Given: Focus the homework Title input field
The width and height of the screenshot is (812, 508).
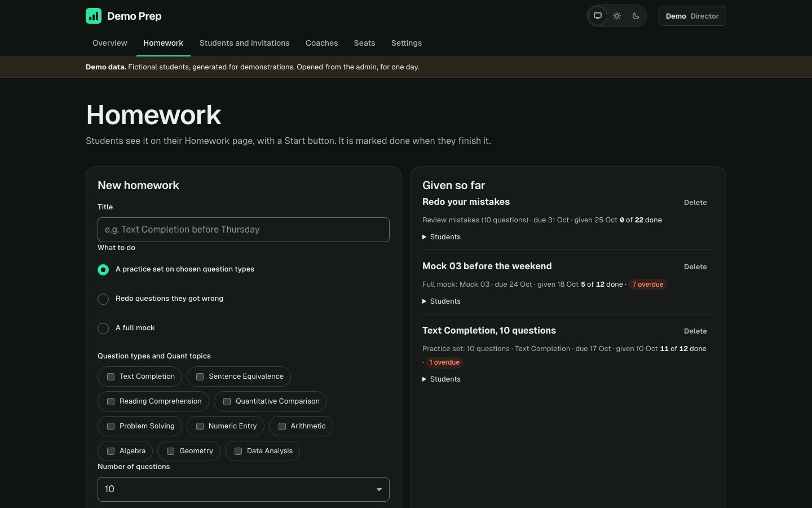Looking at the screenshot, I should pos(244,230).
